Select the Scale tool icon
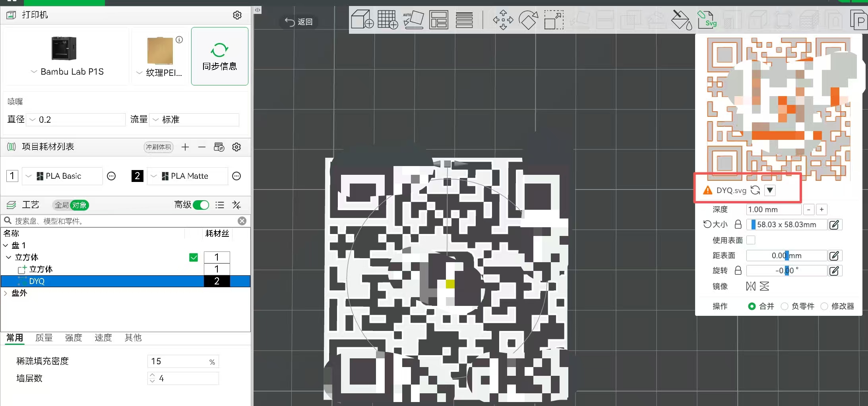The width and height of the screenshot is (868, 406). tap(554, 20)
